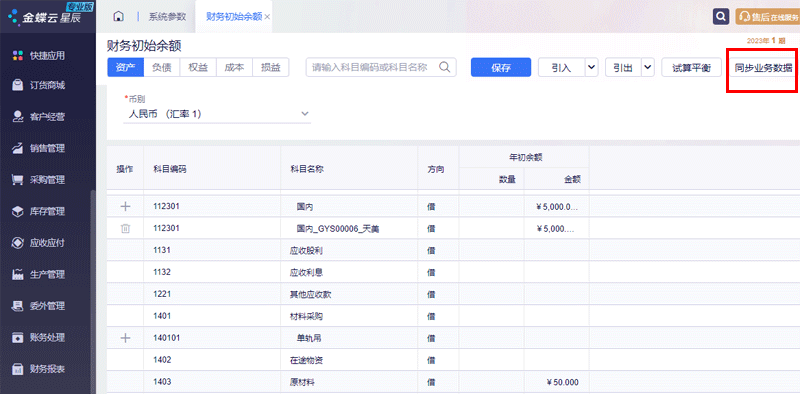Select the 权益 category tab

(x=198, y=67)
